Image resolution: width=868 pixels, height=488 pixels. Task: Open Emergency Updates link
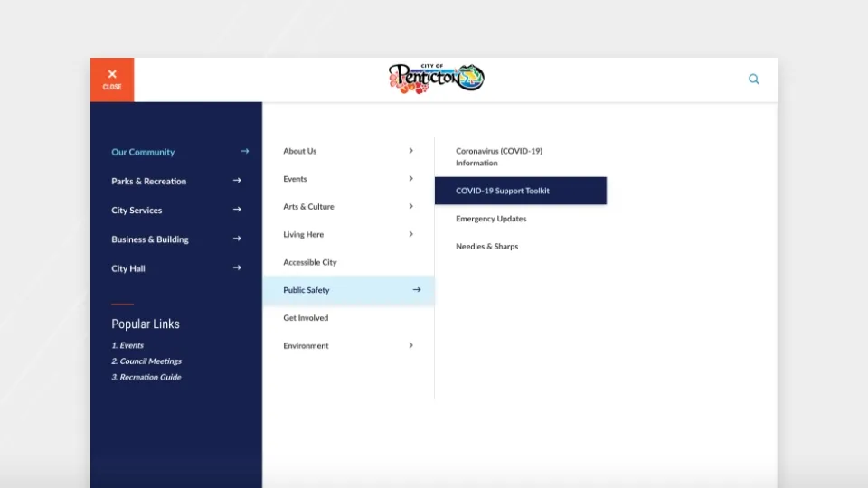pos(491,219)
